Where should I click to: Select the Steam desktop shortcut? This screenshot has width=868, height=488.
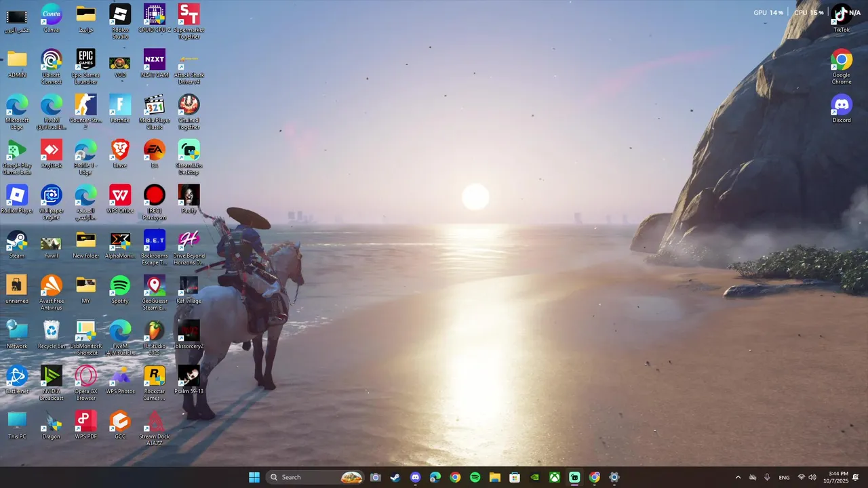tap(17, 245)
